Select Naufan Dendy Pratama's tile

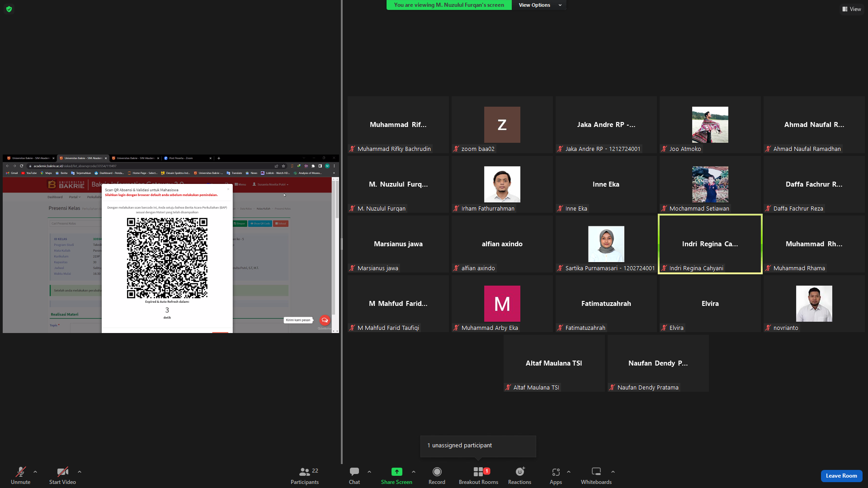click(658, 363)
